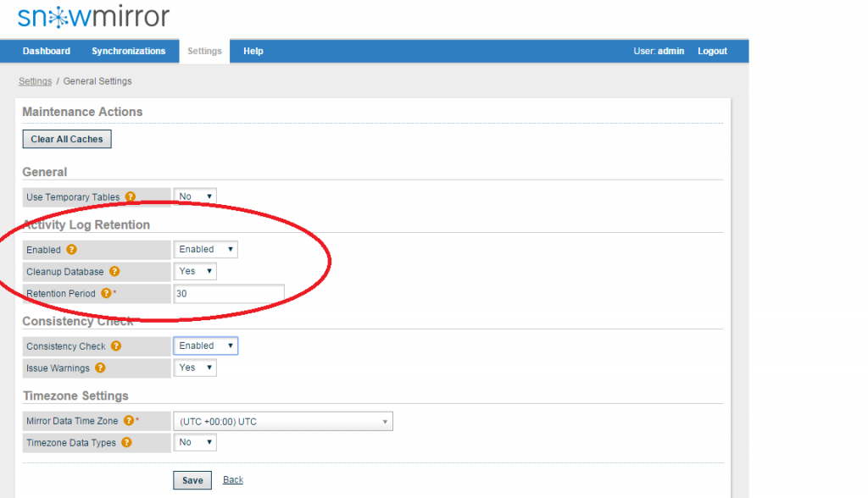The image size is (868, 498).
Task: Follow the Settings breadcrumb link
Action: [35, 80]
